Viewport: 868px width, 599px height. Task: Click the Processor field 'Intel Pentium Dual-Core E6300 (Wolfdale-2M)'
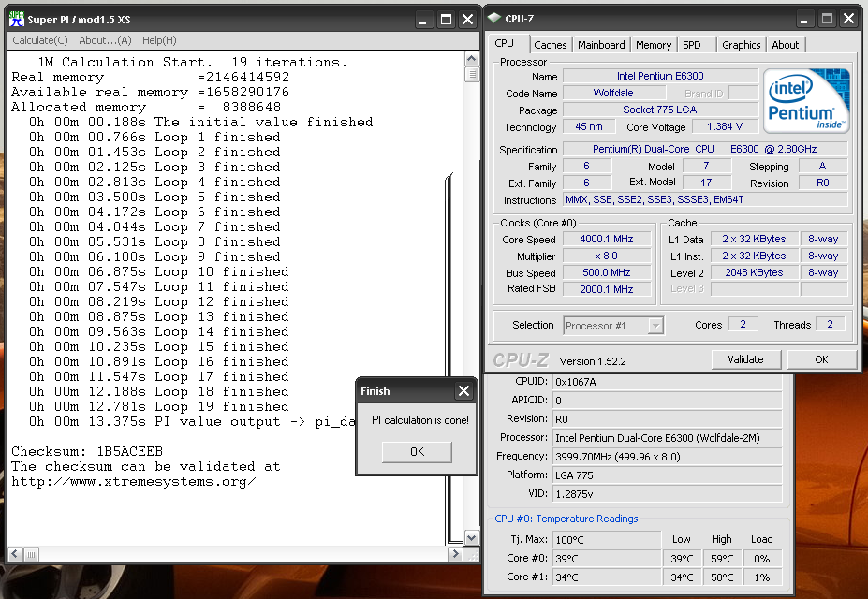(668, 437)
